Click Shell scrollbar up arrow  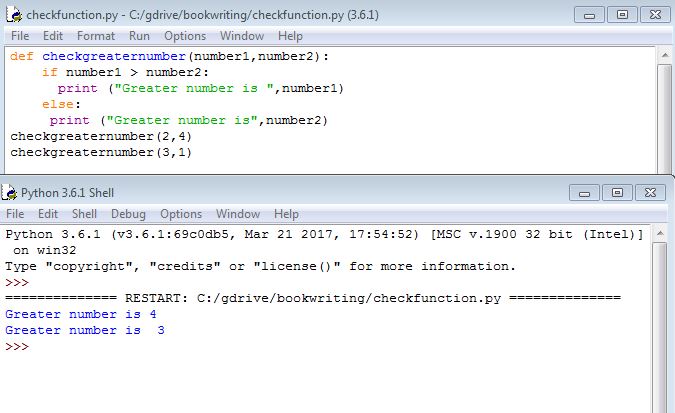point(660,233)
